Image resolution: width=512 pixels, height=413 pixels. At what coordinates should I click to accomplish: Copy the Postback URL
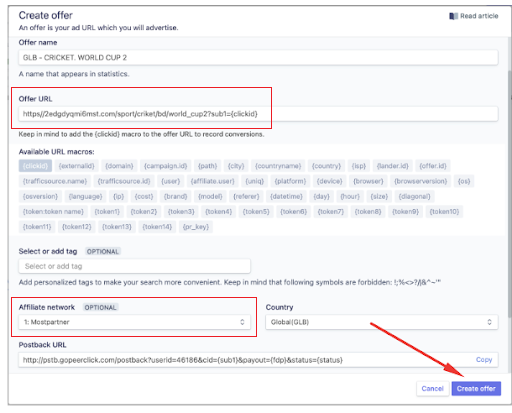coord(484,360)
